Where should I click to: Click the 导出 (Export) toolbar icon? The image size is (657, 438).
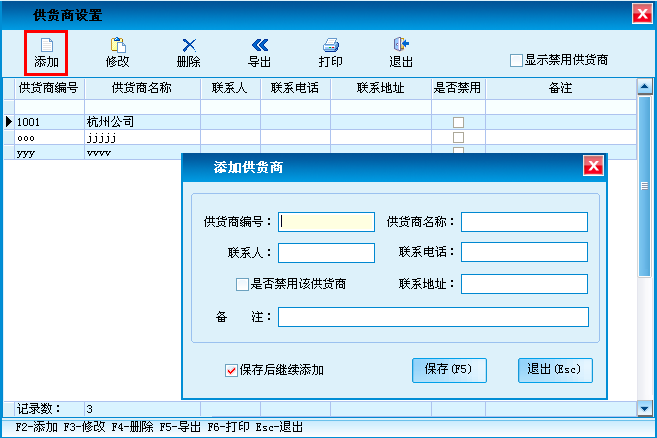(260, 52)
